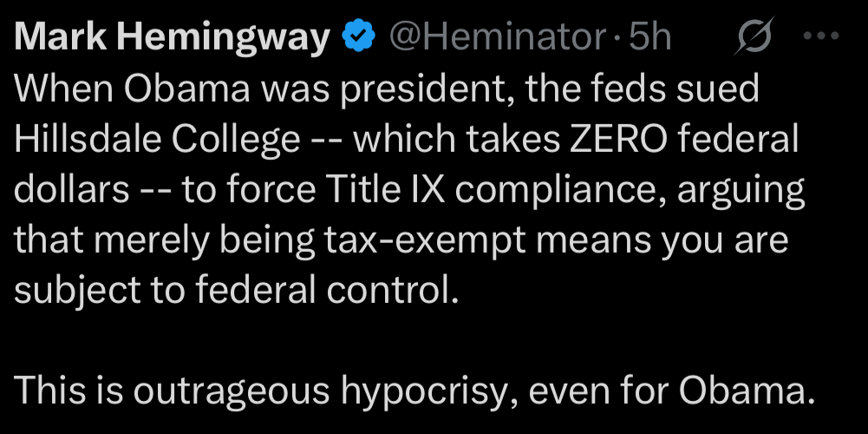Click the word "dollars" in the post
Image resolution: width=868 pixels, height=434 pixels.
(70, 190)
